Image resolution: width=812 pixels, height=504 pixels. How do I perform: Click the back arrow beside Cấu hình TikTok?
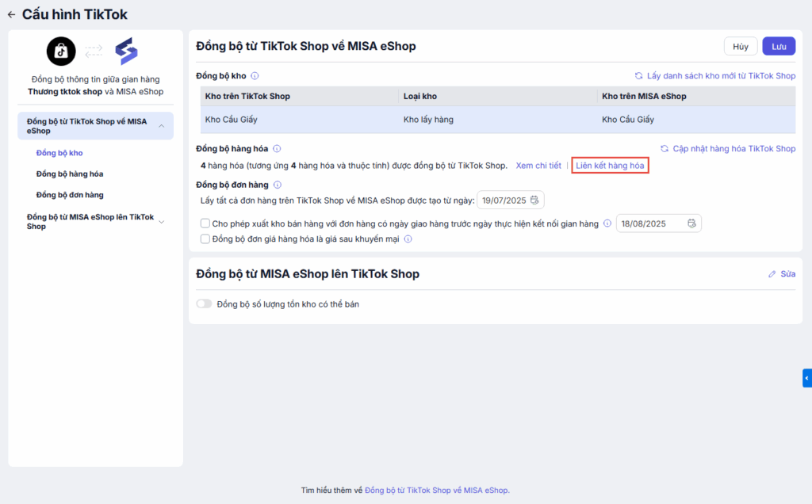(x=11, y=14)
